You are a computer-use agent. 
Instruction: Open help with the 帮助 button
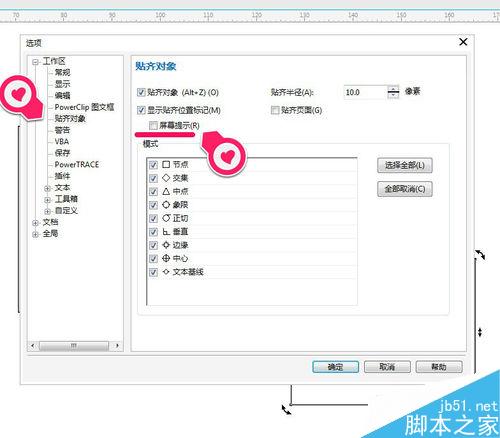tap(439, 367)
